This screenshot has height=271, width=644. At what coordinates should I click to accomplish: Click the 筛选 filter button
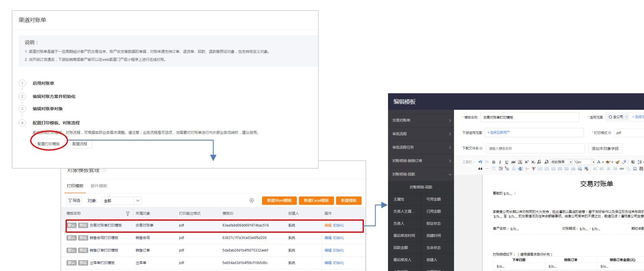(74, 201)
